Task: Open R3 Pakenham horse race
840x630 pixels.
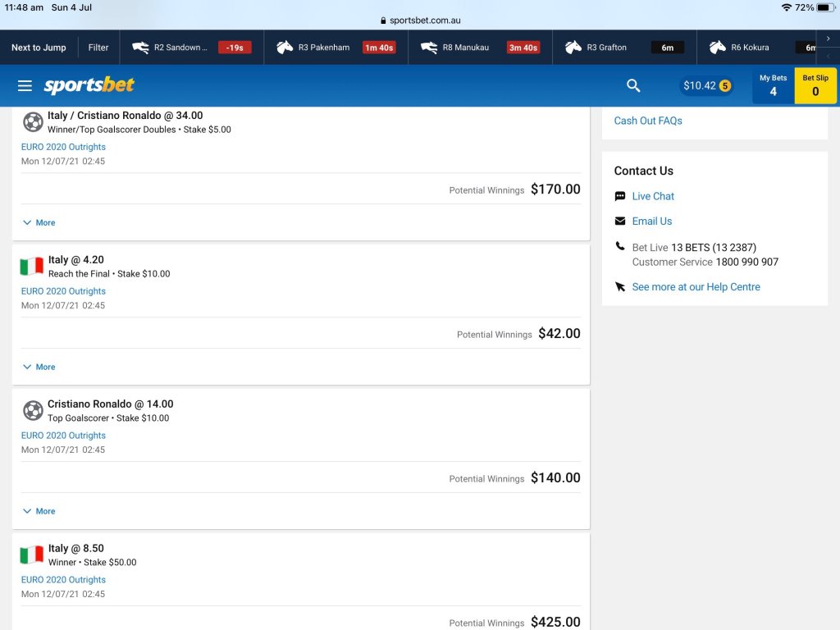Action: [x=336, y=47]
